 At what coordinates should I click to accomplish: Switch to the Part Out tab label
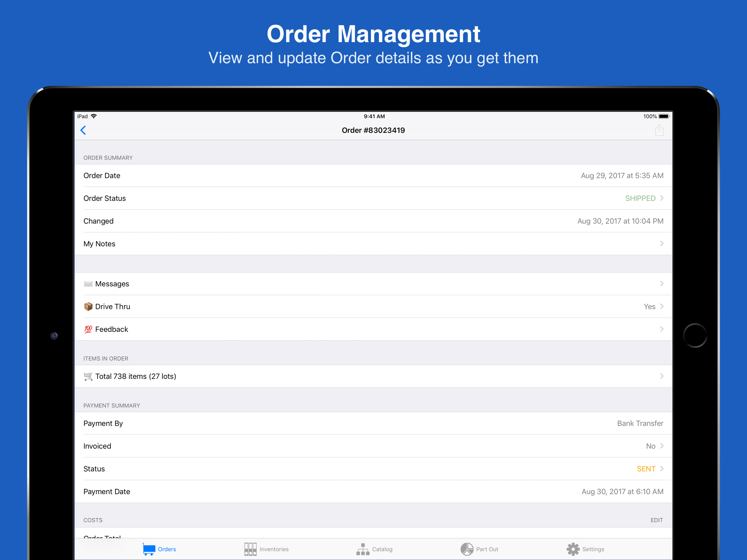487,549
